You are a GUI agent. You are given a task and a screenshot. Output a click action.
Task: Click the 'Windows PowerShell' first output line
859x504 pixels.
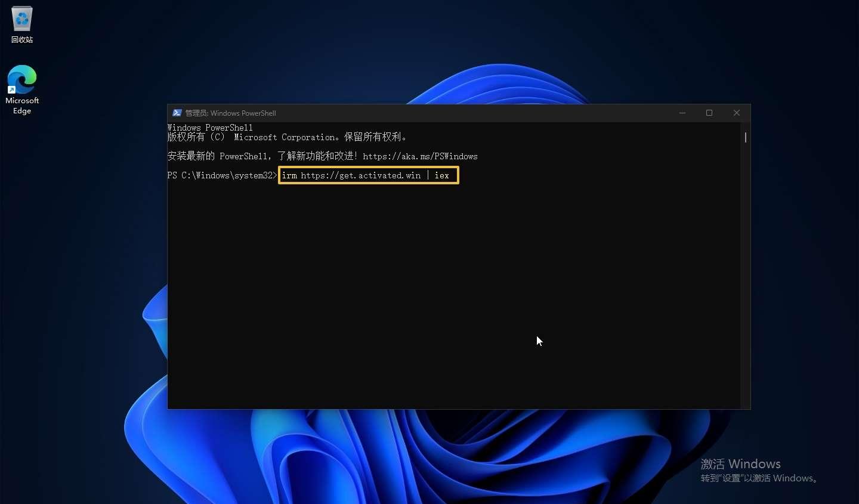pos(210,128)
